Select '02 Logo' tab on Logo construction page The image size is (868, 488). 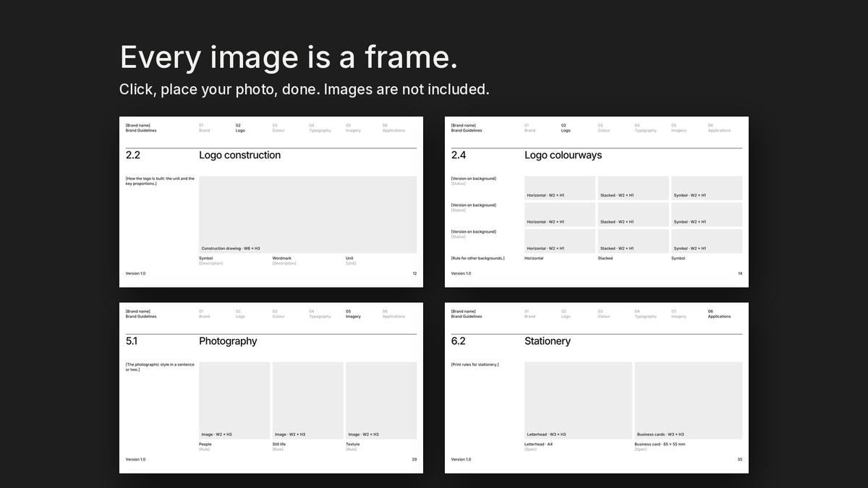pos(240,128)
